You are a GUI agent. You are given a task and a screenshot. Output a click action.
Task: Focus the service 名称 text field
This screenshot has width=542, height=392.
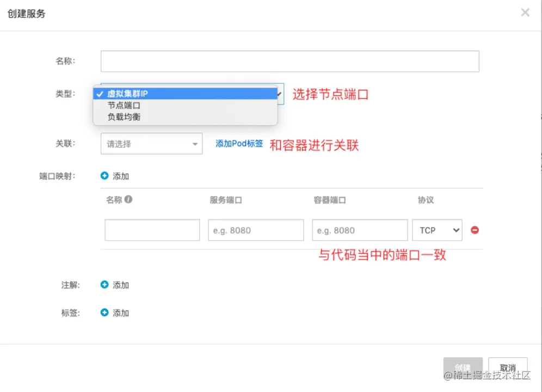pos(290,62)
